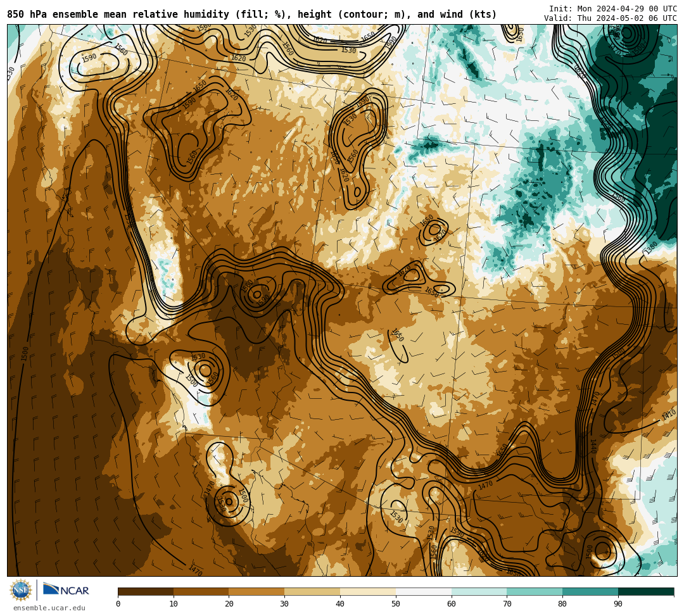684x616 pixels.
Task: Pick the pale teal 60–70 colorbar segment
Action: click(x=479, y=591)
